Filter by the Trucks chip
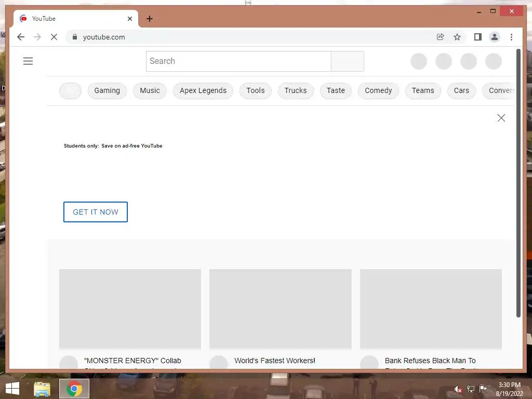This screenshot has height=399, width=532. (x=296, y=90)
